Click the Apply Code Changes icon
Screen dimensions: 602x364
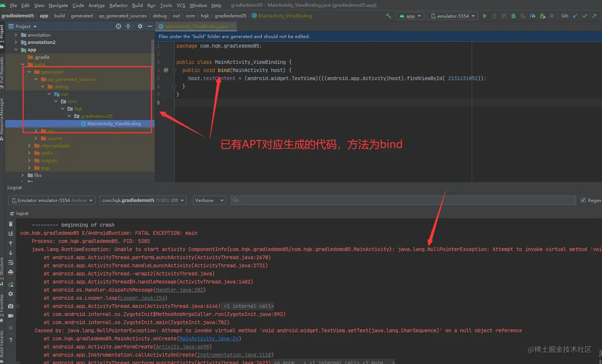[x=504, y=16]
